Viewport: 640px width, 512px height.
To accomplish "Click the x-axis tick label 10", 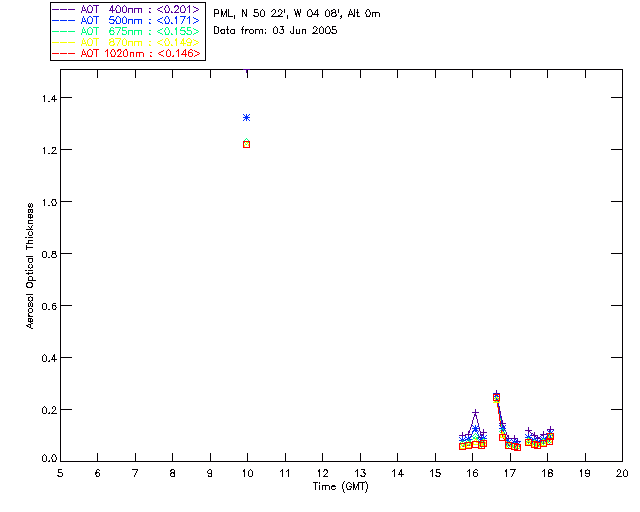I will point(247,473).
